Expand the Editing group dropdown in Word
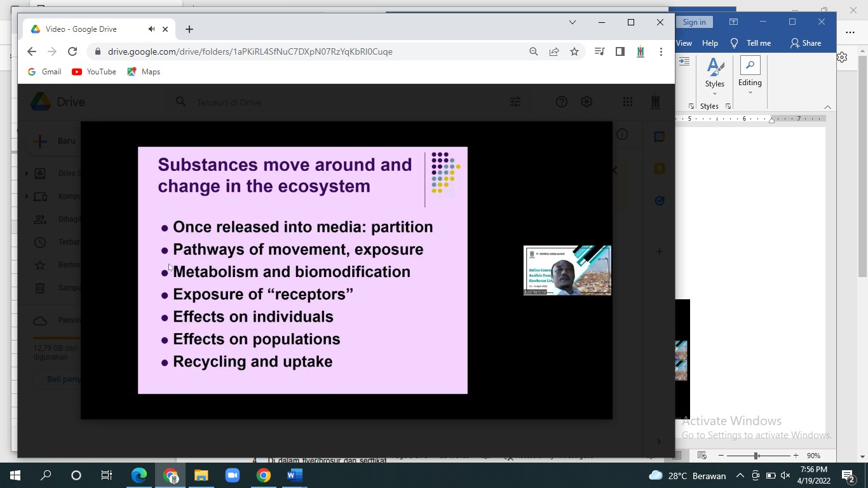 pos(750,76)
